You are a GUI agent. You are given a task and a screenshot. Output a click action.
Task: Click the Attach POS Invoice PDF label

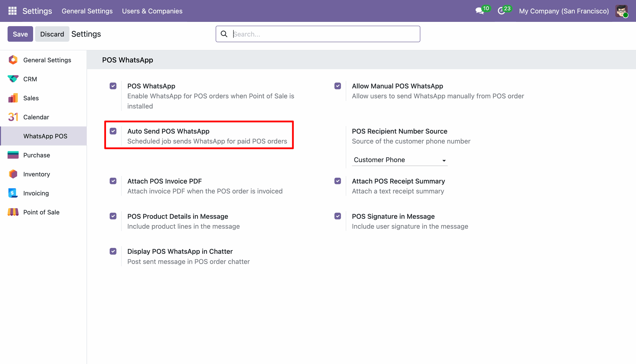(x=165, y=181)
